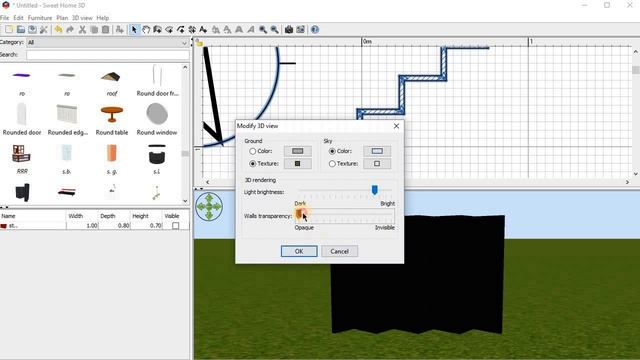Close the Modify 3D view dialog
The image size is (640, 360).
coord(396,126)
